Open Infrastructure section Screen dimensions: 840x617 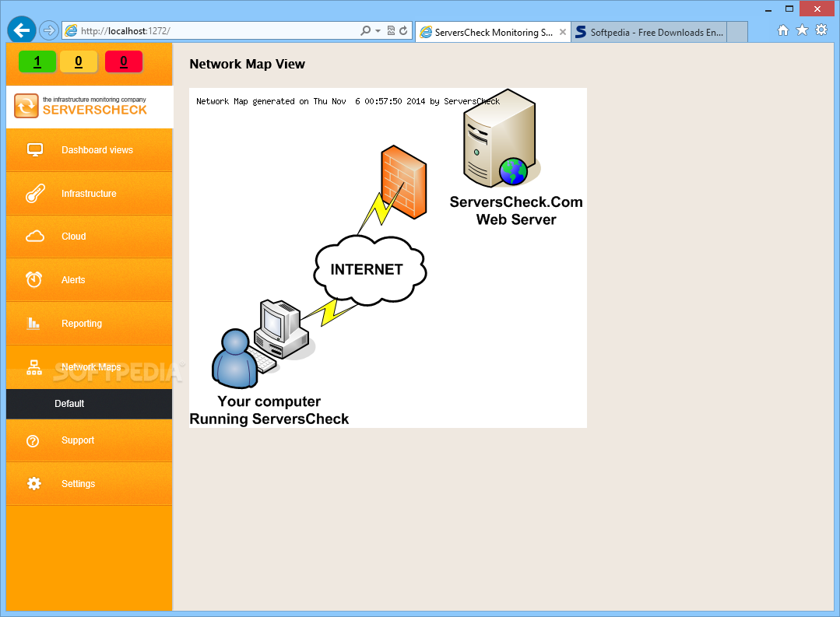(x=90, y=194)
